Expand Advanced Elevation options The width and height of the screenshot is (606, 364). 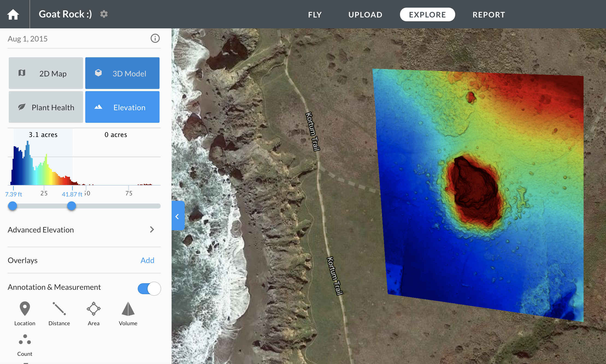click(x=82, y=230)
